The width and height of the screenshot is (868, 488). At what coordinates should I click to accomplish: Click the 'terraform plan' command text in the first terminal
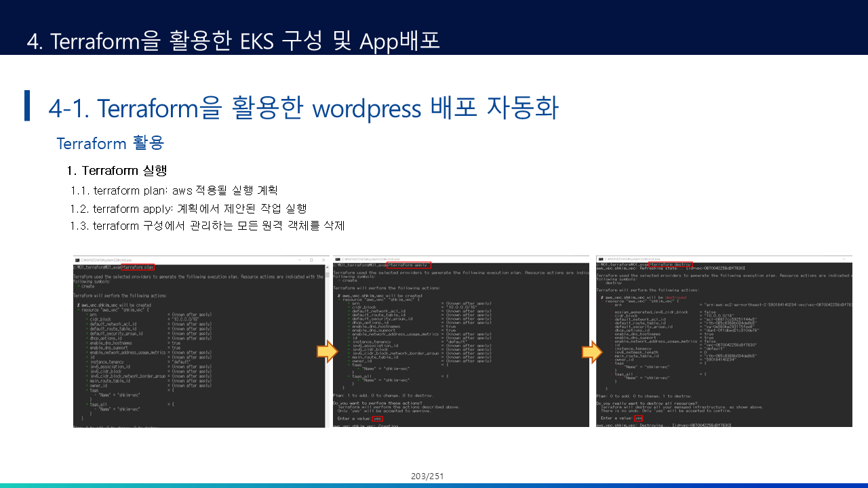pos(138,268)
